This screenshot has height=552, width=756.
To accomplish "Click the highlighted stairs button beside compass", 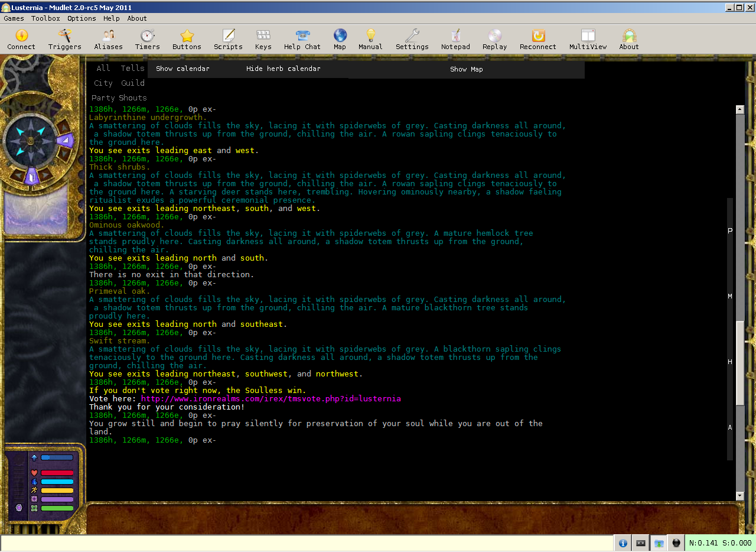I will [66, 141].
